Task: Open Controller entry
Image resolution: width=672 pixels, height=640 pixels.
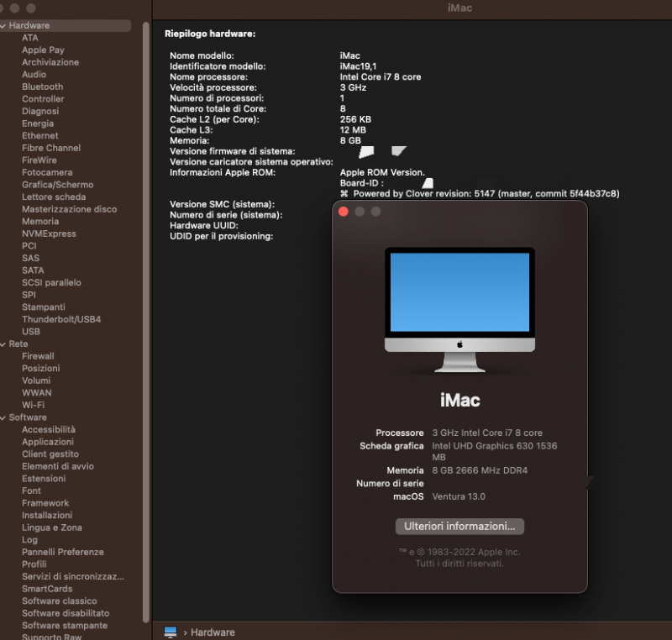Action: (x=43, y=99)
